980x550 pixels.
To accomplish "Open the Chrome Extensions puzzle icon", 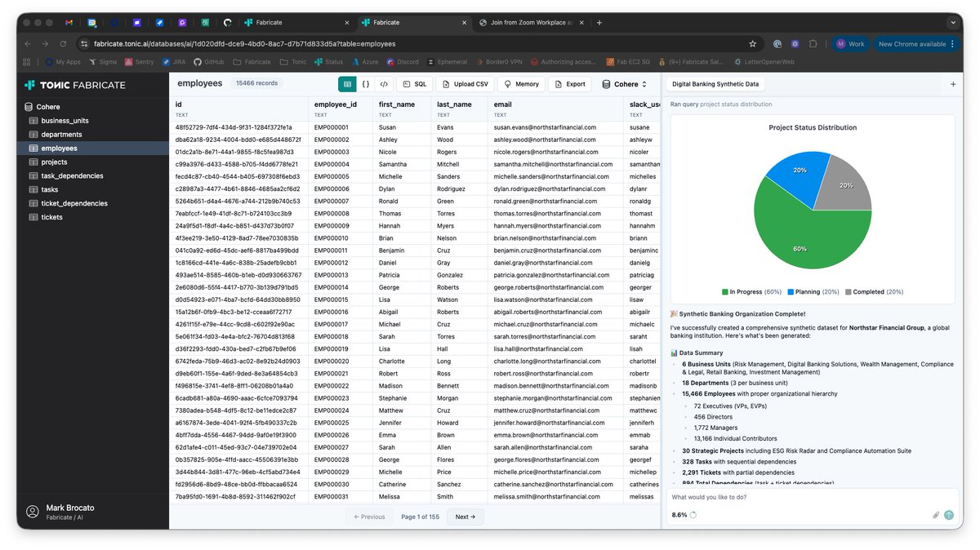I will tap(813, 44).
